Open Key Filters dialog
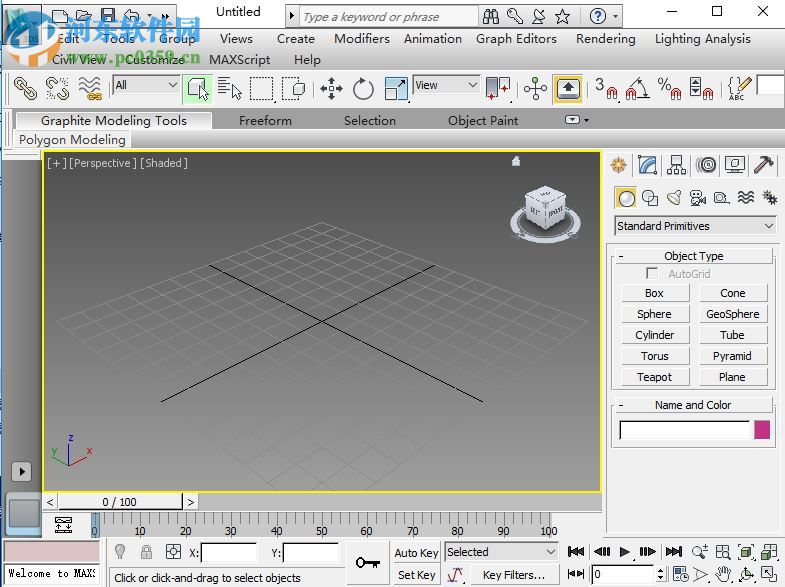 (x=514, y=575)
